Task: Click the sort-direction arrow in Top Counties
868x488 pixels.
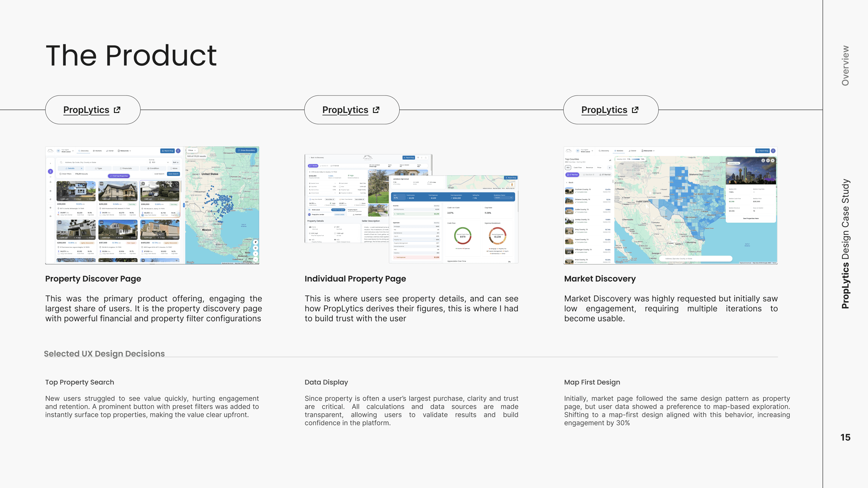Action: [x=609, y=168]
